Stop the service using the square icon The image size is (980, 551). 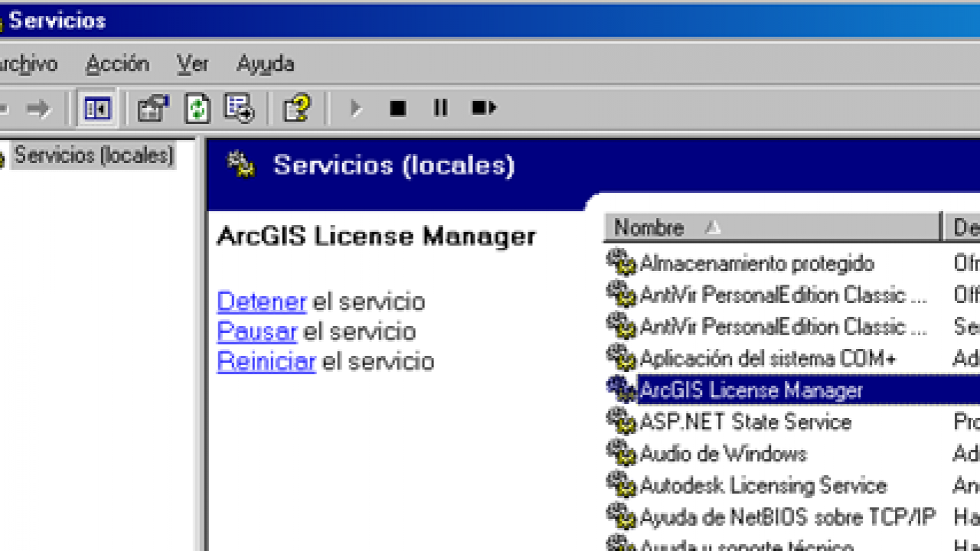pos(397,108)
